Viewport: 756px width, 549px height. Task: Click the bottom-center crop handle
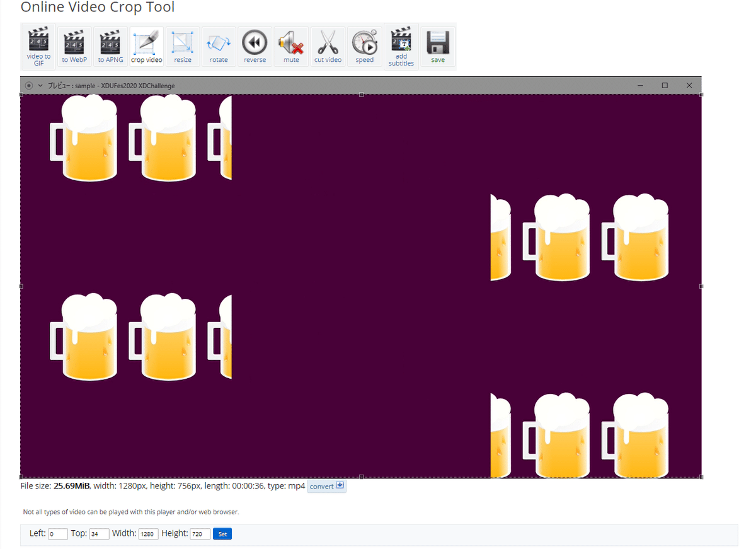click(361, 477)
